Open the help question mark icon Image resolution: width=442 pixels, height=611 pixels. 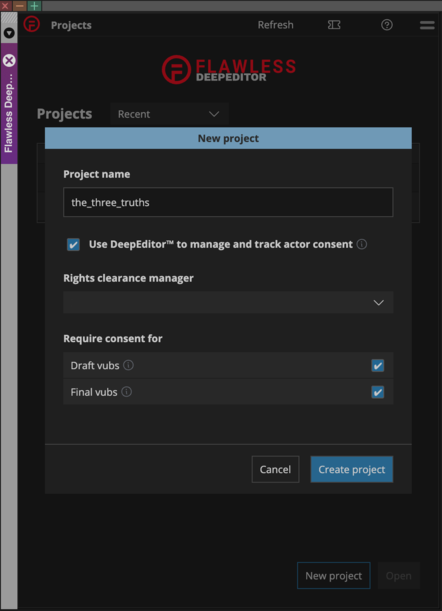click(x=387, y=25)
